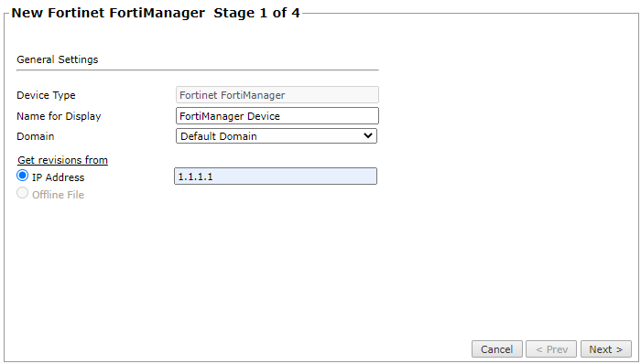Click the Next > button
641x364 pixels.
606,349
